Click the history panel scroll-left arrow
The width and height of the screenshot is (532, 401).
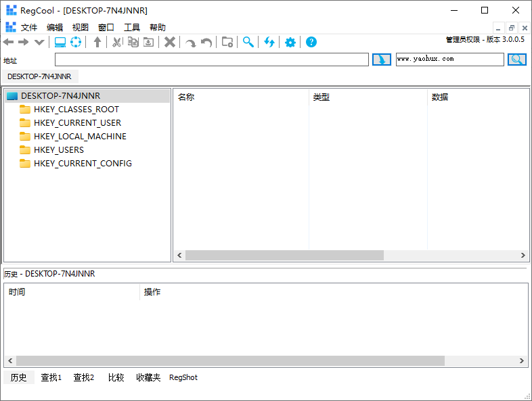coord(10,360)
